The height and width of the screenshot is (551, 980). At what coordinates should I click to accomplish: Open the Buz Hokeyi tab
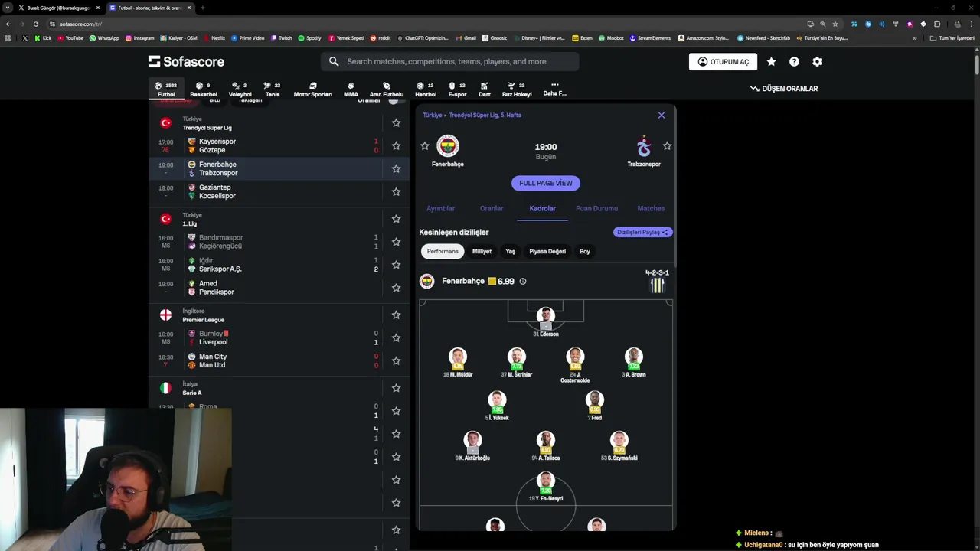point(517,90)
